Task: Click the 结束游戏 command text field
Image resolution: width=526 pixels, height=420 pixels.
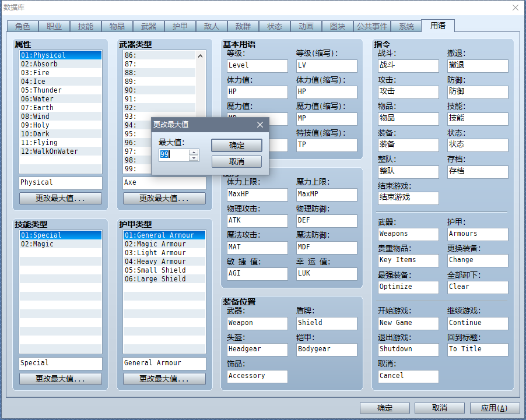Action: (408, 197)
